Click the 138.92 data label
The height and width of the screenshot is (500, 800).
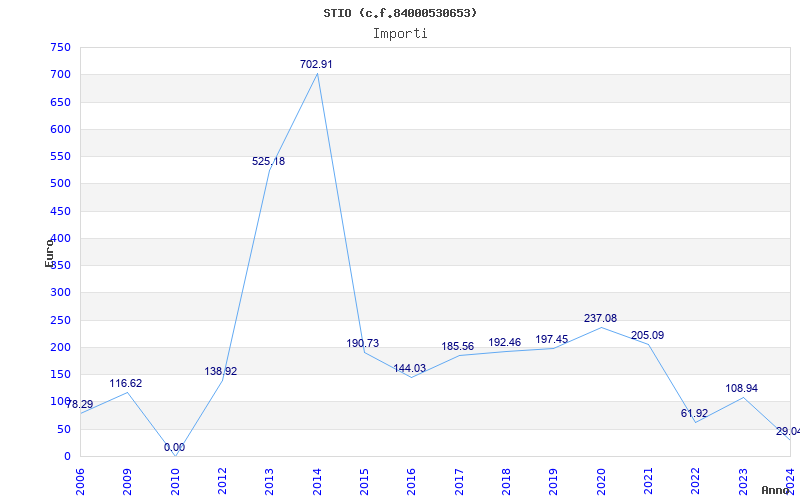coord(221,372)
